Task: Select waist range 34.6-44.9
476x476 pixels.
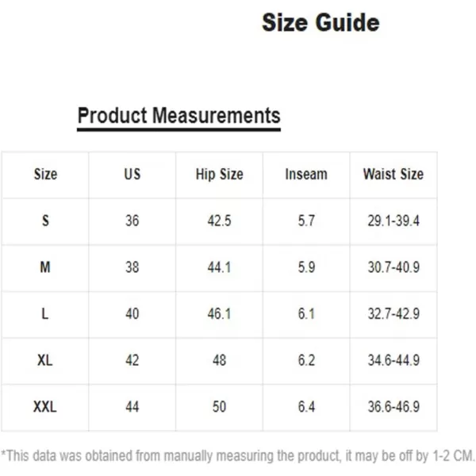Action: pos(393,360)
